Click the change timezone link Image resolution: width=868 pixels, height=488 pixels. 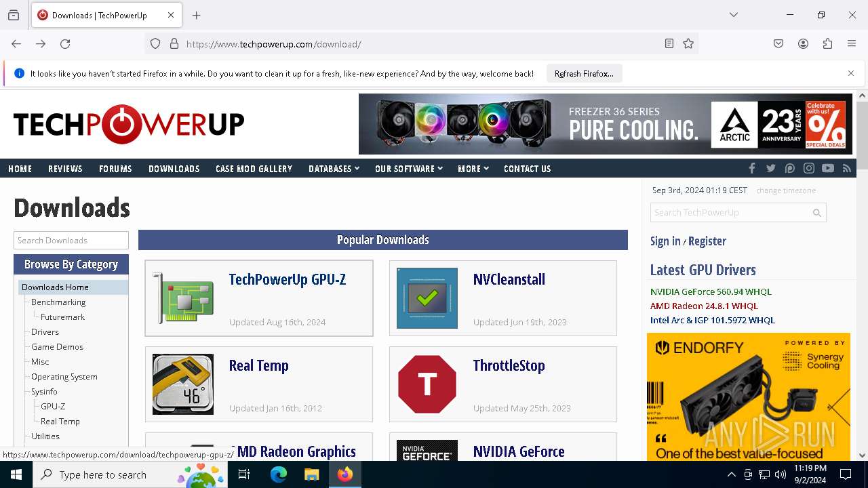coord(786,190)
